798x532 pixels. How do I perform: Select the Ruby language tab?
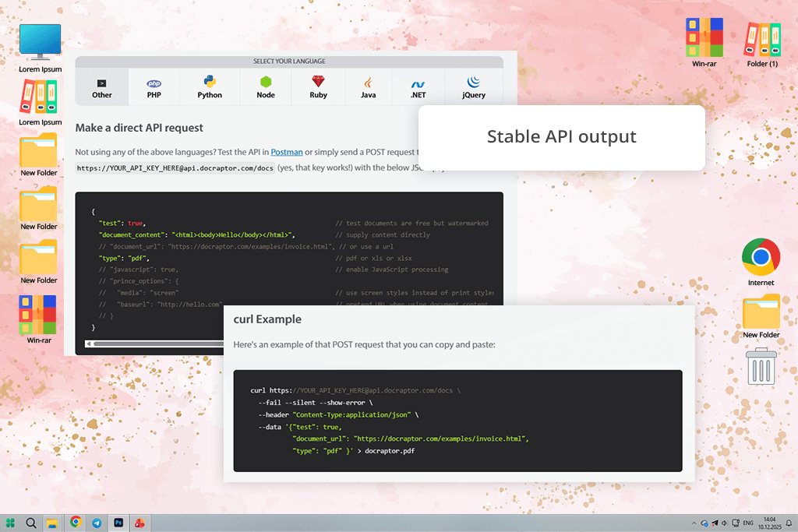pyautogui.click(x=318, y=87)
